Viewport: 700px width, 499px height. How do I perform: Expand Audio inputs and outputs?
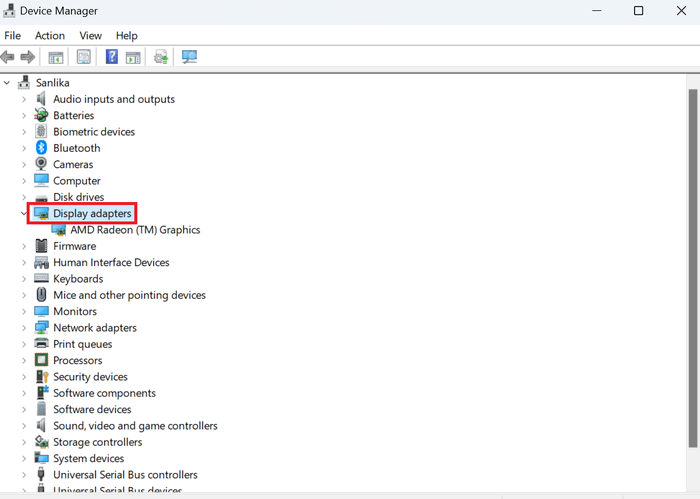(24, 99)
